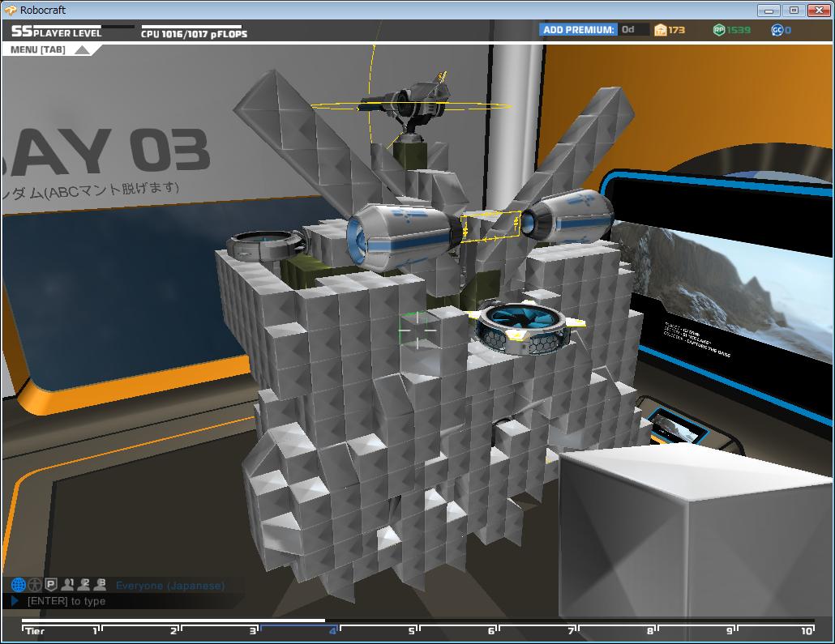The width and height of the screenshot is (835, 644).
Task: Maximize the Robocraft window
Action: (x=794, y=10)
